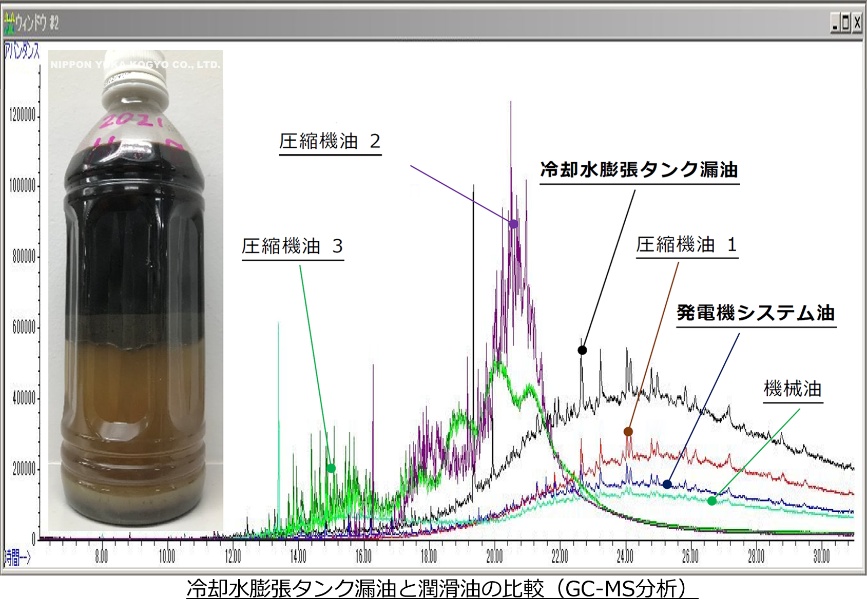
Task: Select the 機械油 label
Action: [x=793, y=389]
